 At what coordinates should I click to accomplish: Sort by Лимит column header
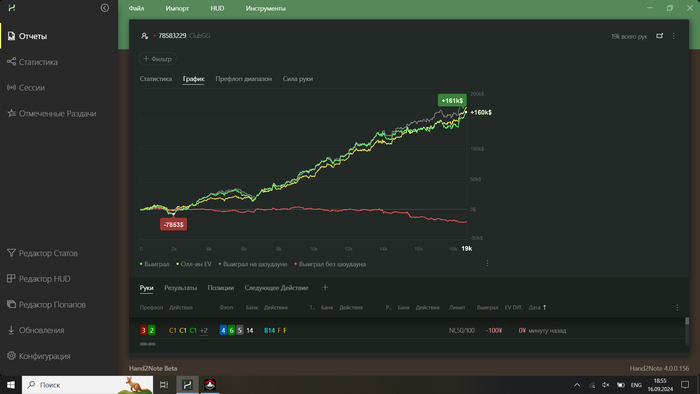tap(457, 307)
